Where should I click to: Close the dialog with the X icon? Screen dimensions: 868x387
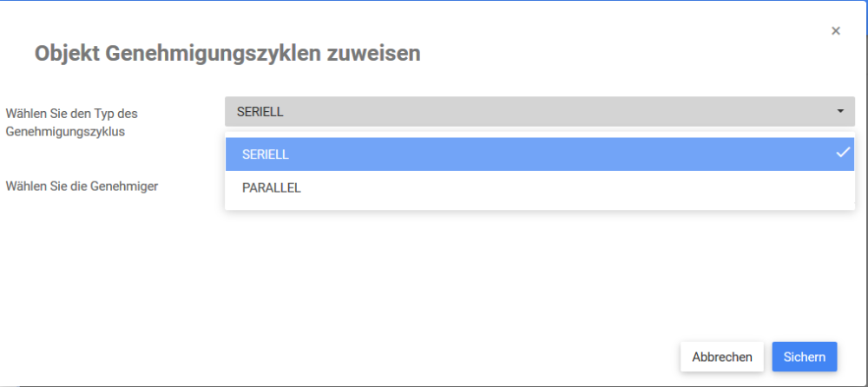click(836, 31)
